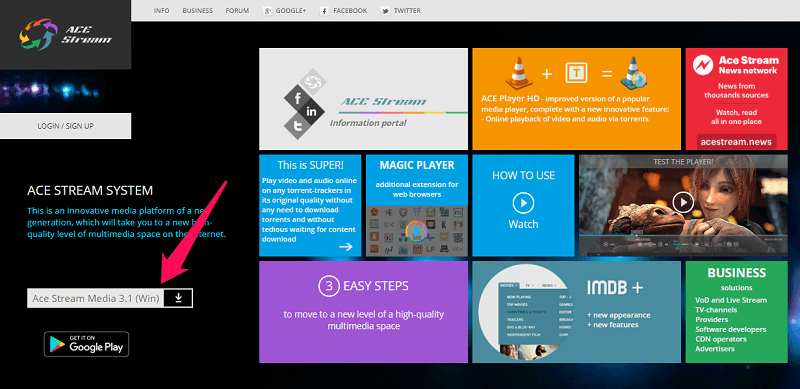Screen dimensions: 800x389
Task: Open the This is SUPER! heading tile
Action: pyautogui.click(x=310, y=165)
